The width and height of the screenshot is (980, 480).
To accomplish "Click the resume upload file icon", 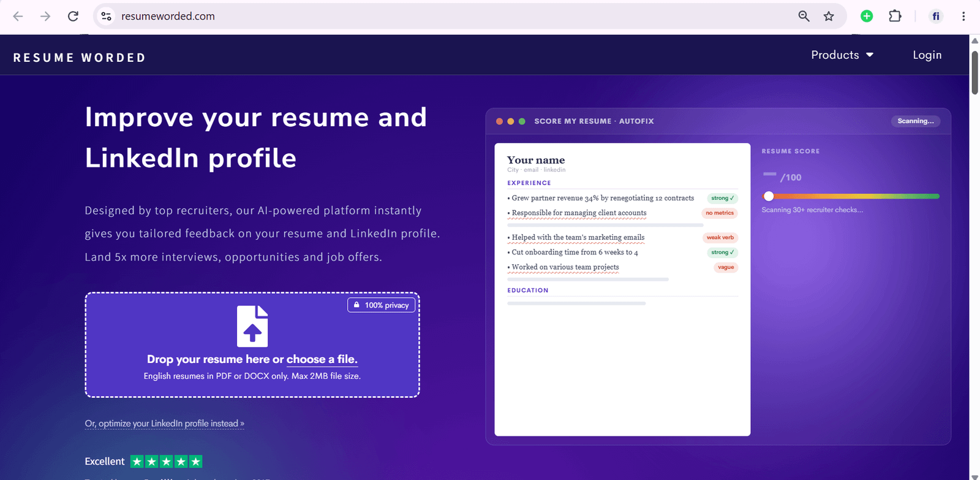I will pyautogui.click(x=252, y=326).
